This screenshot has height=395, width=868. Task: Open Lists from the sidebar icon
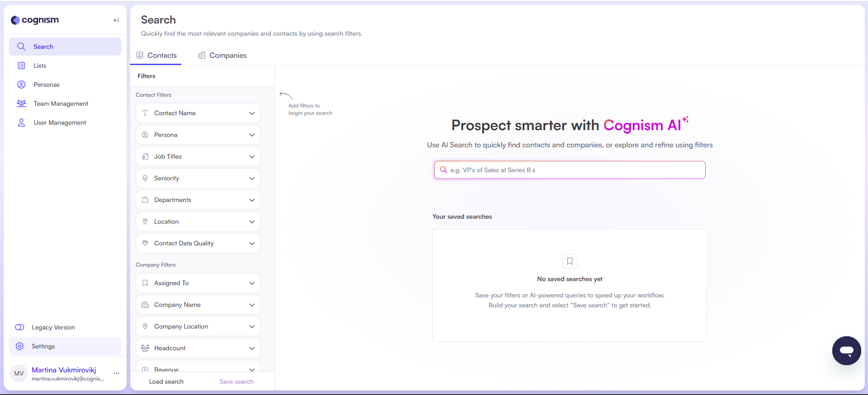pos(21,66)
